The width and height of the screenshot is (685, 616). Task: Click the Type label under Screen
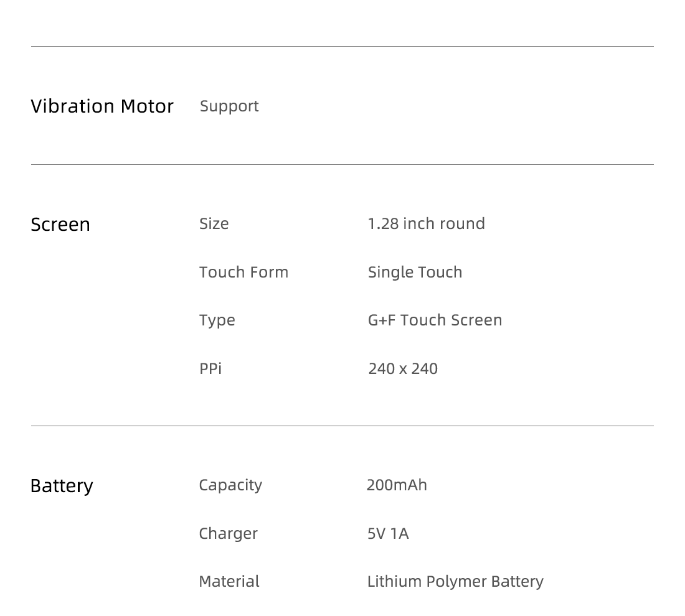click(x=217, y=321)
